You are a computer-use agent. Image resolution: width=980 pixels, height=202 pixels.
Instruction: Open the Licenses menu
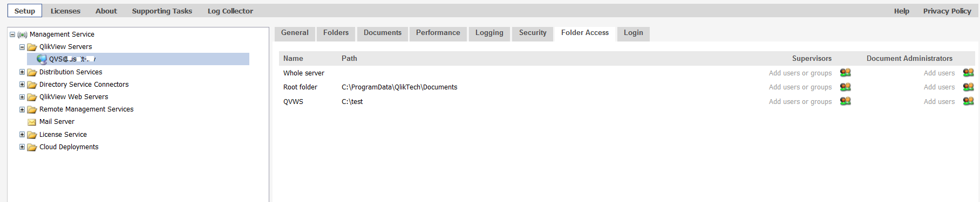pos(65,11)
